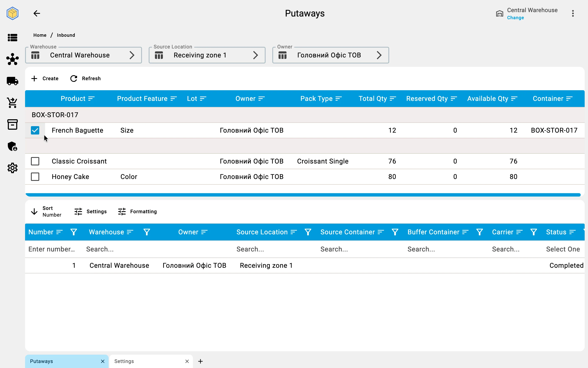The width and height of the screenshot is (588, 368).
Task: Click the back arrow icon
Action: click(x=37, y=13)
